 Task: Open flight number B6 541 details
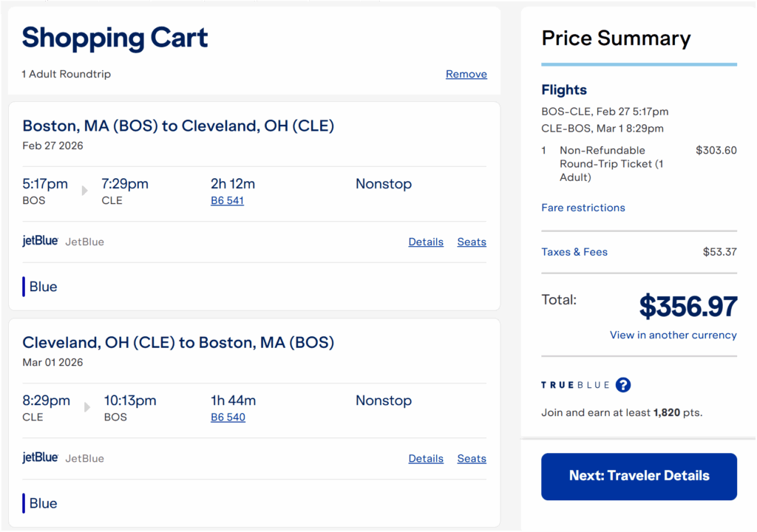[227, 200]
